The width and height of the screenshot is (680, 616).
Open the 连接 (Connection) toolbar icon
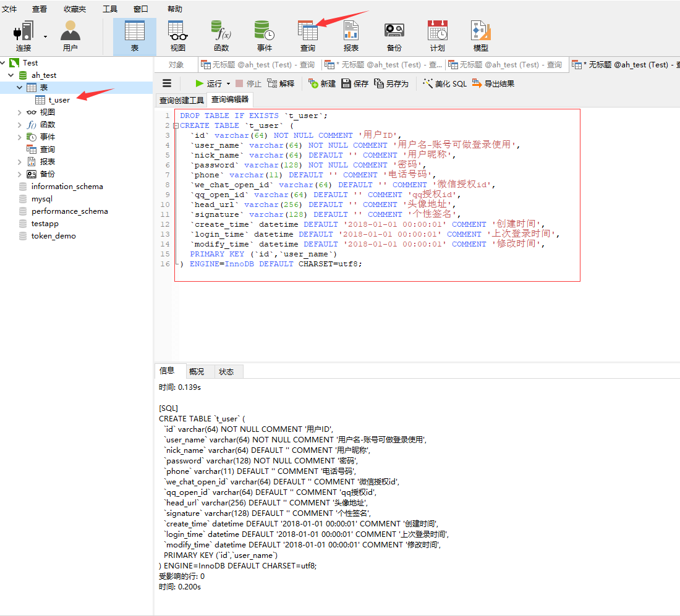coord(23,36)
